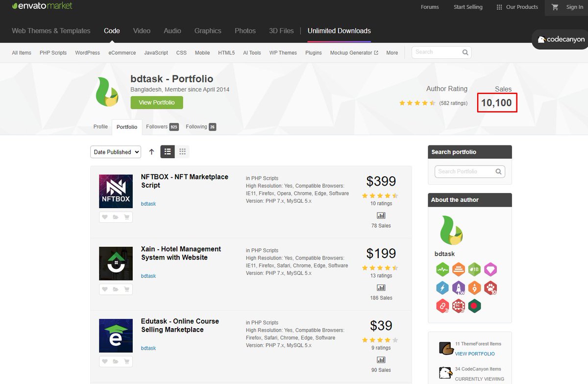This screenshot has width=588, height=384.
Task: Click the pink diamond author badge
Action: click(490, 269)
